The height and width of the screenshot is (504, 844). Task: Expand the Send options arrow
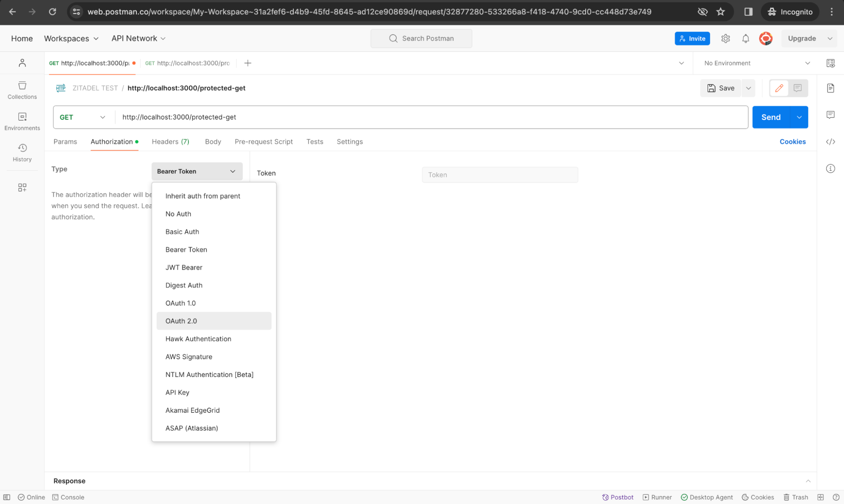[799, 117]
